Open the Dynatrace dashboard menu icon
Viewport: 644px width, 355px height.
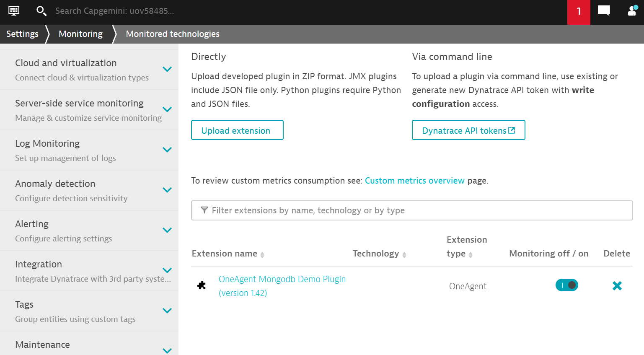14,11
